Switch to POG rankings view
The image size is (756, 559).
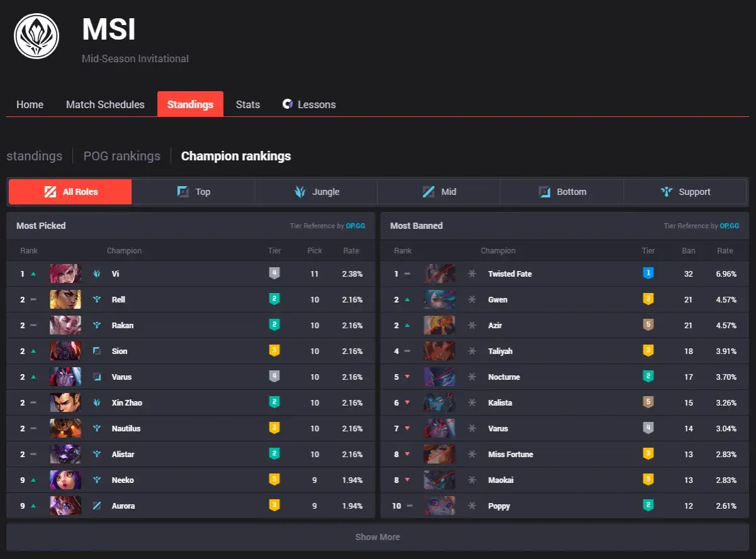pyautogui.click(x=121, y=156)
